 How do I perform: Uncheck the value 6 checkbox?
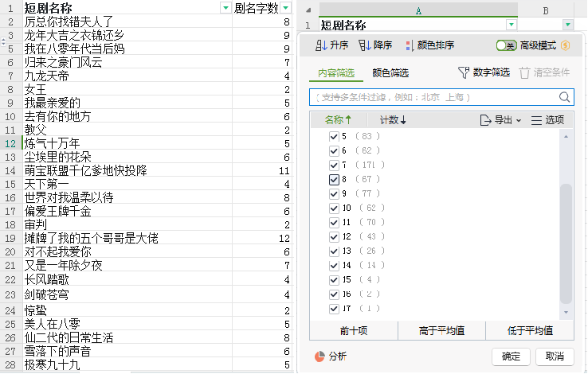click(334, 150)
